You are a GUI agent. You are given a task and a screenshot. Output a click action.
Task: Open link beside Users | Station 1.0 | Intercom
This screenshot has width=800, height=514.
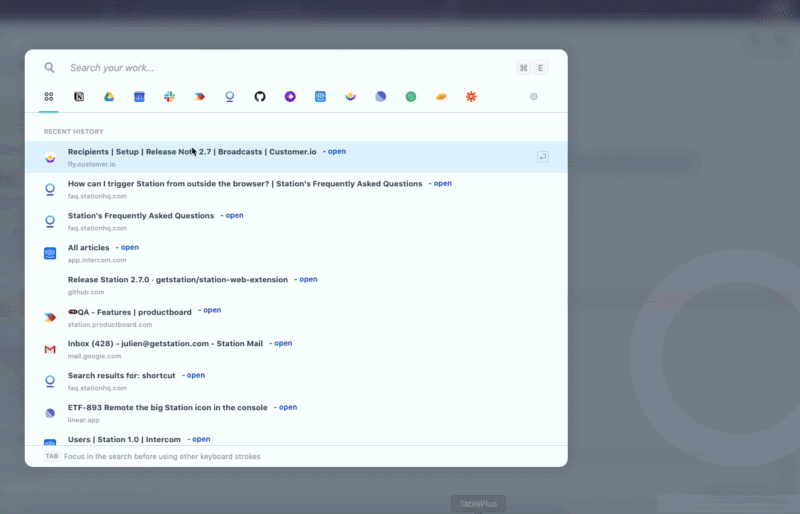(x=201, y=439)
